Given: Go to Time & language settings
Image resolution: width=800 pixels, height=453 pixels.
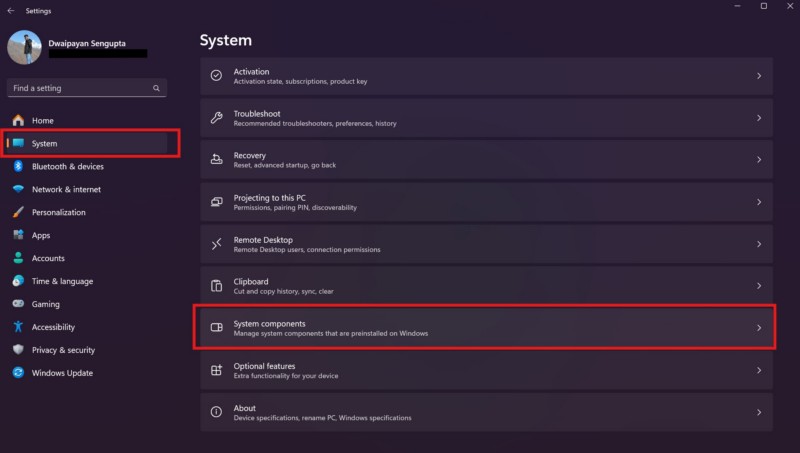Looking at the screenshot, I should click(x=62, y=281).
